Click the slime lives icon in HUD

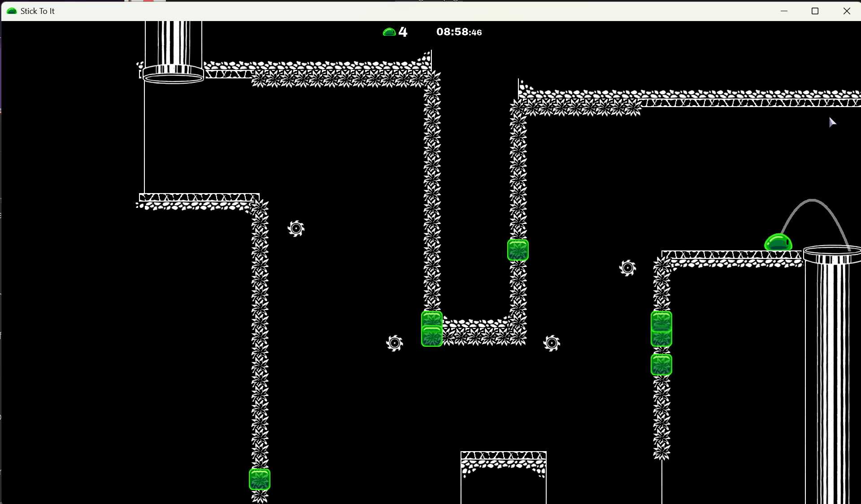[x=389, y=32]
